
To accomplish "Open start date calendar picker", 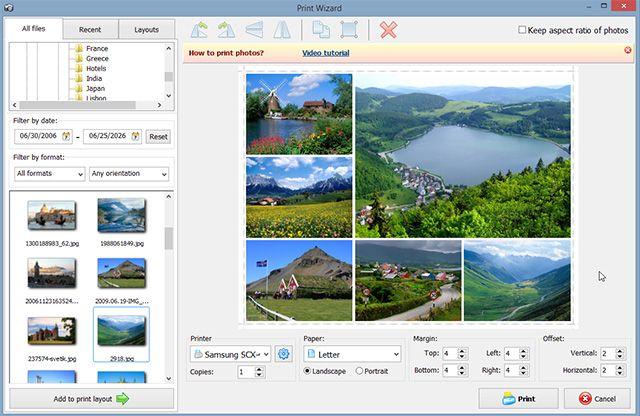I will [x=66, y=136].
